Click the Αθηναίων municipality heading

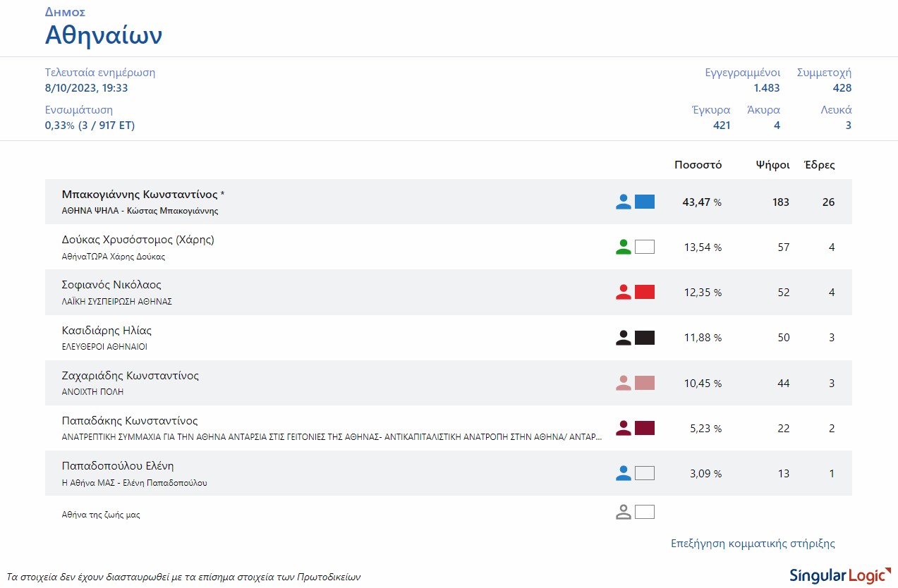pyautogui.click(x=104, y=35)
